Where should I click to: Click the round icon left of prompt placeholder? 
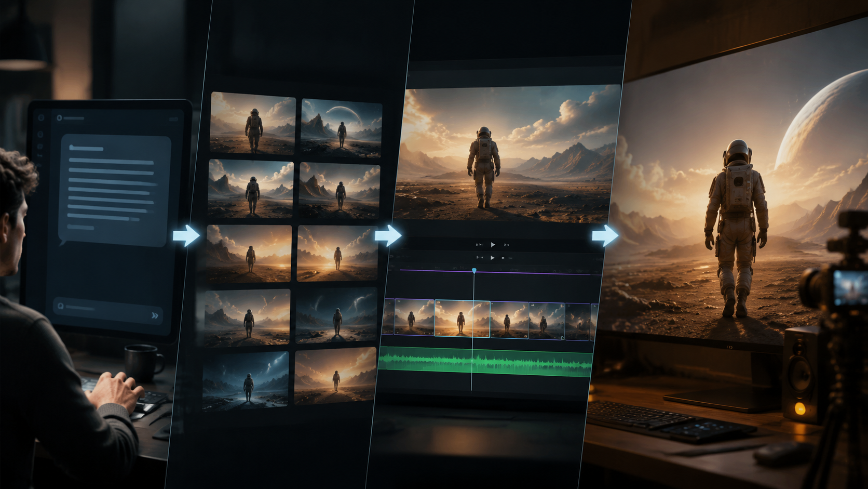(x=61, y=306)
